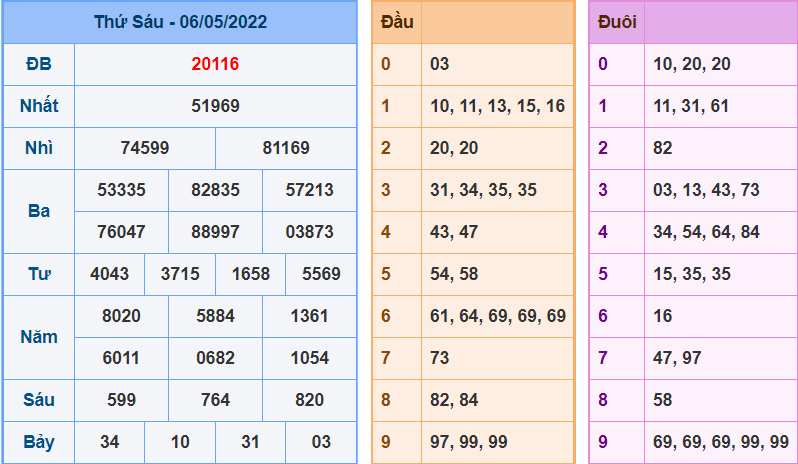Select the number 3715
Viewport: 798px width, 464px height.
(x=180, y=274)
